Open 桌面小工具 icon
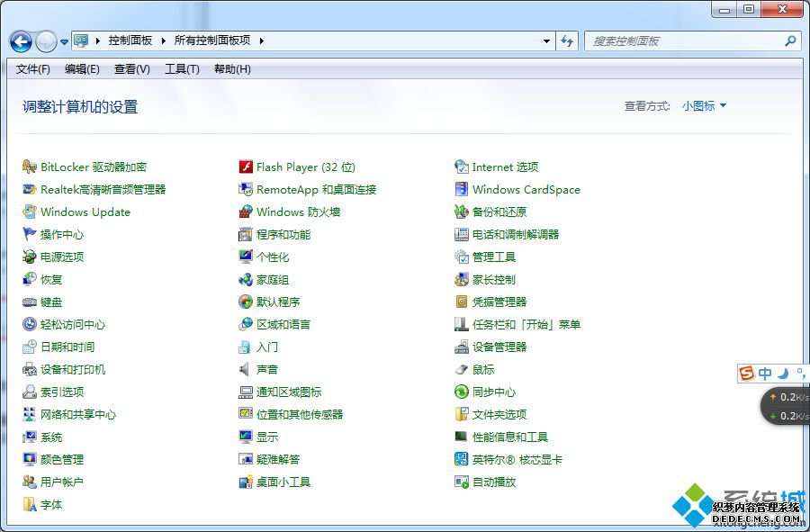This screenshot has width=810, height=532. tap(246, 482)
